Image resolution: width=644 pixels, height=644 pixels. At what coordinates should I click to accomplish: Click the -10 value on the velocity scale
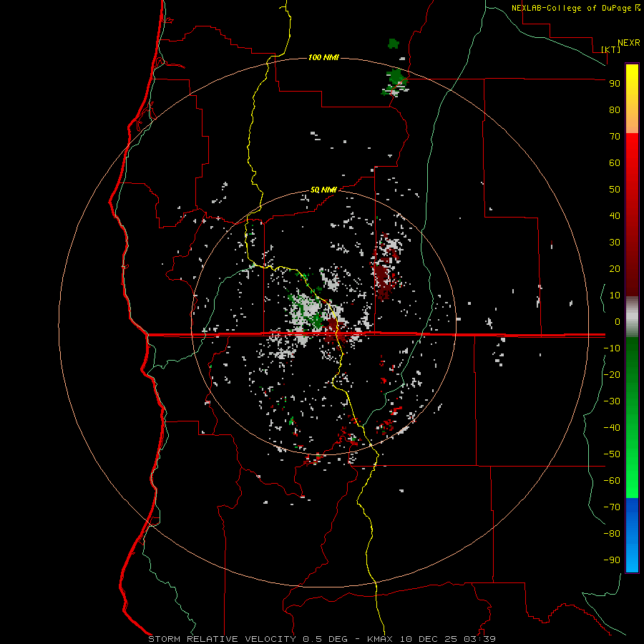point(612,348)
